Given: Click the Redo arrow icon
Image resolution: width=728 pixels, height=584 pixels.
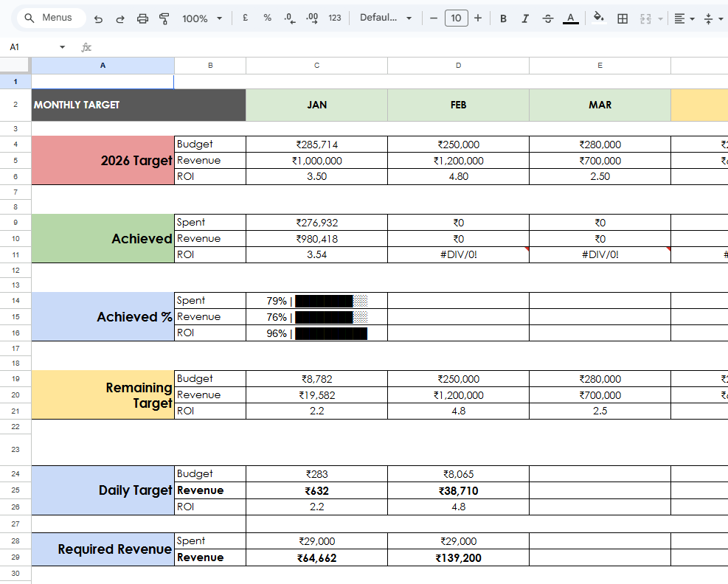Looking at the screenshot, I should pos(120,18).
